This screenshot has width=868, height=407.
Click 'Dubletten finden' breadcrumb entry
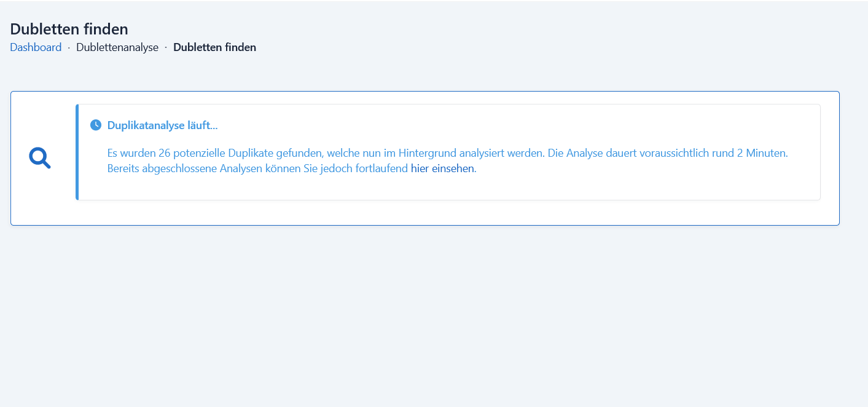[x=214, y=47]
